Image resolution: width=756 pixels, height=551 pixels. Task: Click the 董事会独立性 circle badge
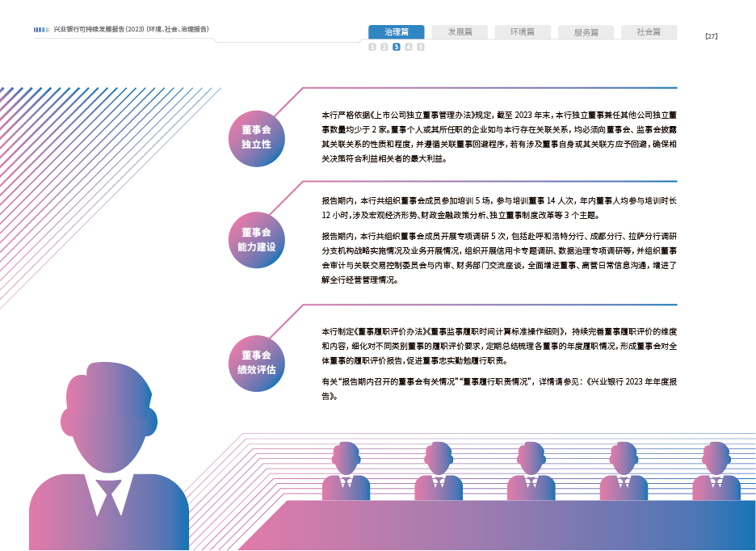tap(256, 137)
